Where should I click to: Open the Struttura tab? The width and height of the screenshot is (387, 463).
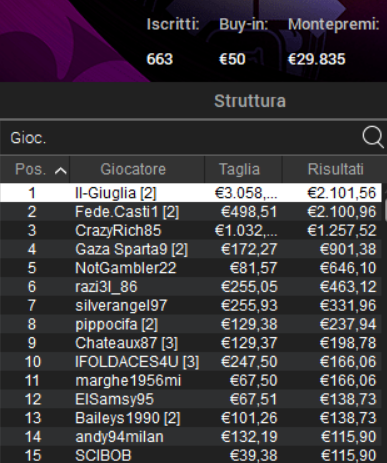[x=250, y=101]
